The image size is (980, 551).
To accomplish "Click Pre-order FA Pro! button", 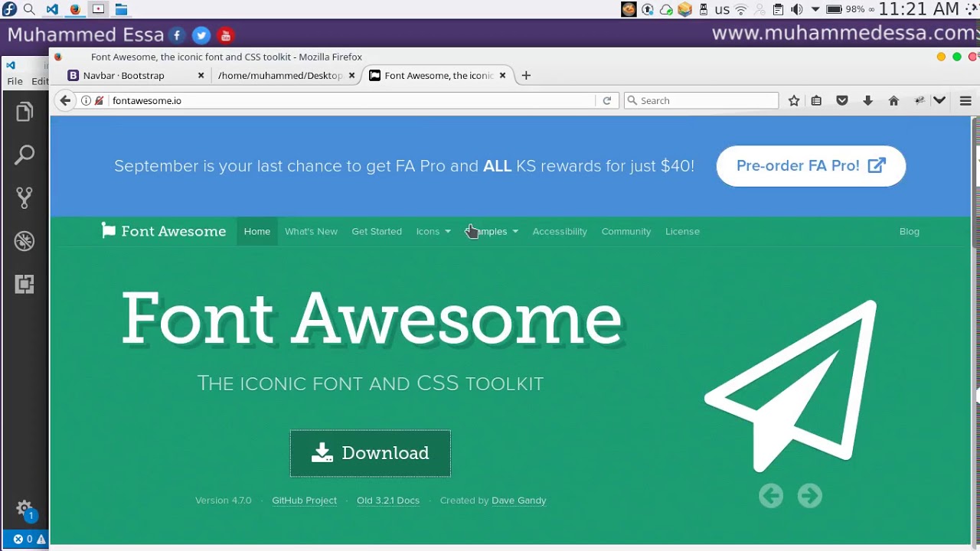I will pos(811,165).
